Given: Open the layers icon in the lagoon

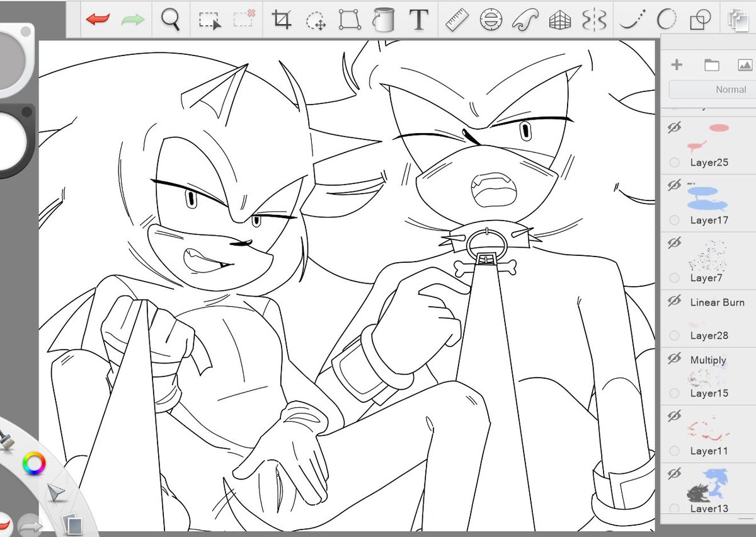Looking at the screenshot, I should 72,523.
